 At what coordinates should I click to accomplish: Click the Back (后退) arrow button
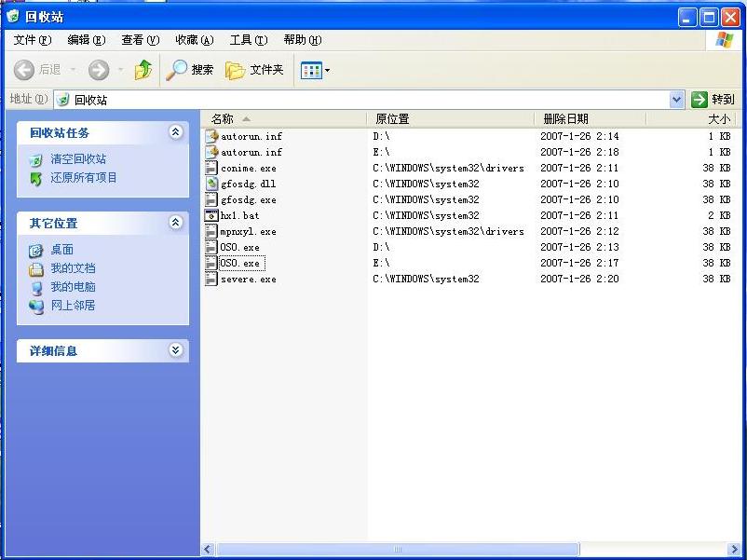(24, 70)
